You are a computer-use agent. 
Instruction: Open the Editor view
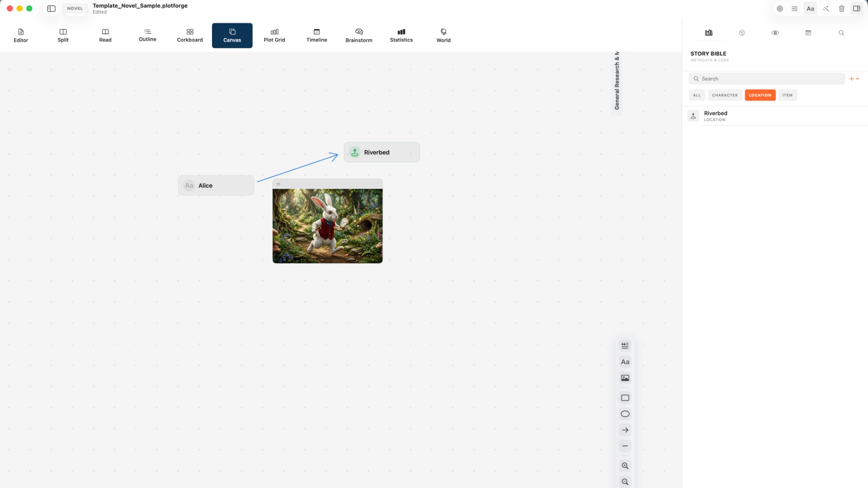pyautogui.click(x=21, y=35)
